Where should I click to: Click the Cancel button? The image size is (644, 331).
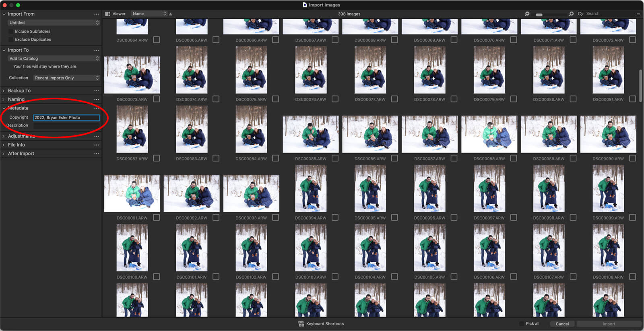[x=562, y=324]
